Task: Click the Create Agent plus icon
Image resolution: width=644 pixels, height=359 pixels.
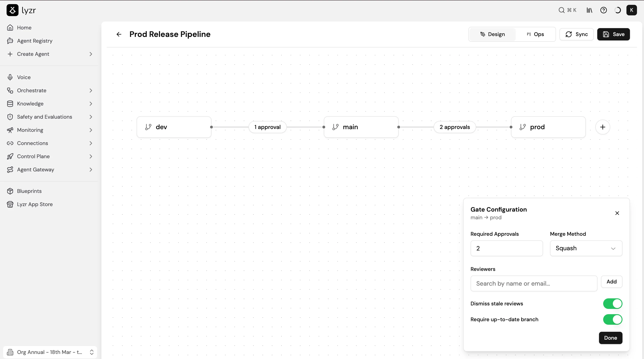Action: (x=10, y=54)
